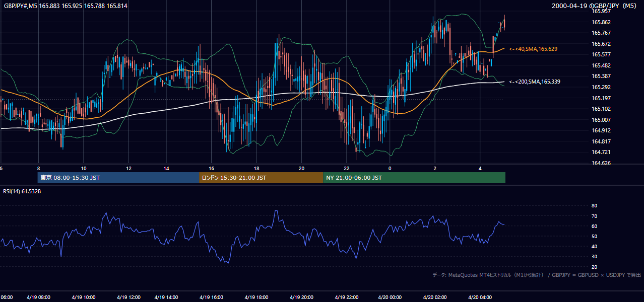Click price axis value 164.912

coord(601,130)
